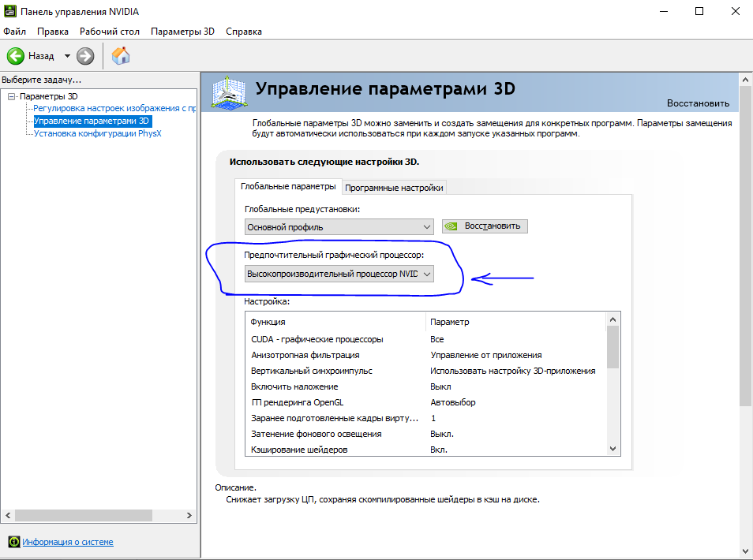This screenshot has height=560, width=753.
Task: Open the Home icon in toolbar
Action: point(121,56)
